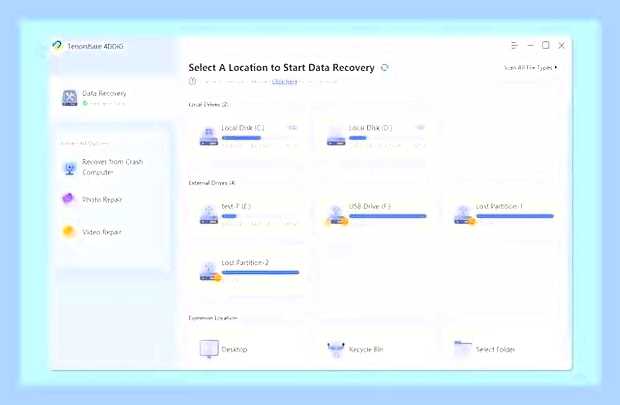The width and height of the screenshot is (620, 405).
Task: Maximize the 4DDiG window
Action: coord(546,45)
